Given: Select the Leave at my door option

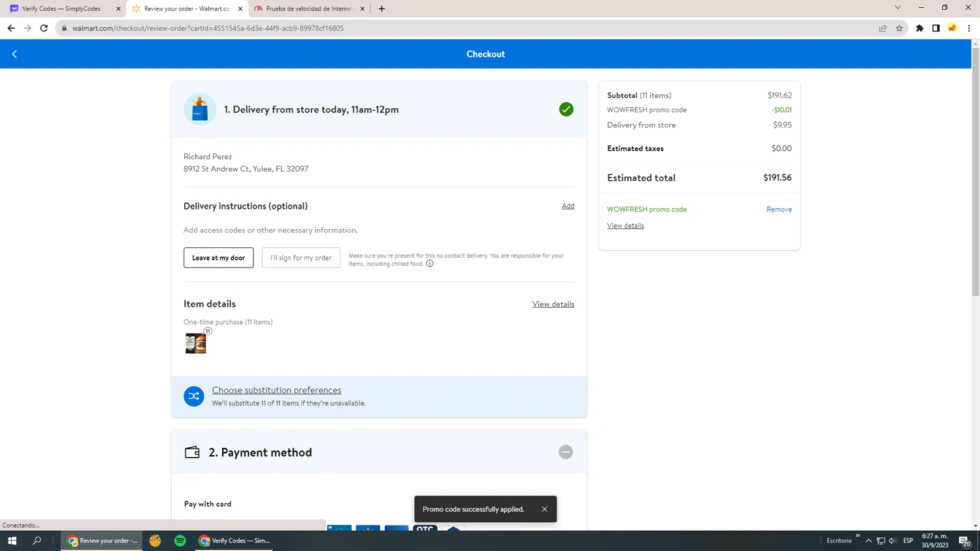Looking at the screenshot, I should point(218,258).
